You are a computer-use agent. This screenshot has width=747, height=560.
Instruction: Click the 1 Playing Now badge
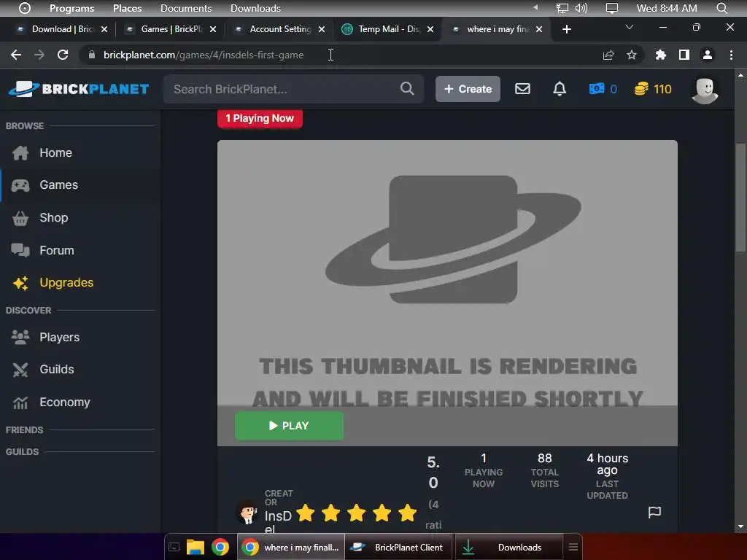[260, 119]
